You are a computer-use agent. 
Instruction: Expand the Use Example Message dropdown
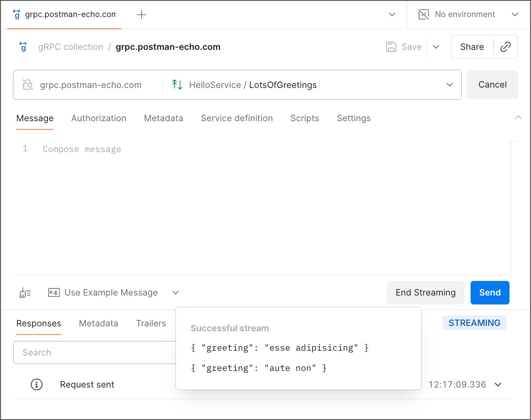(176, 292)
